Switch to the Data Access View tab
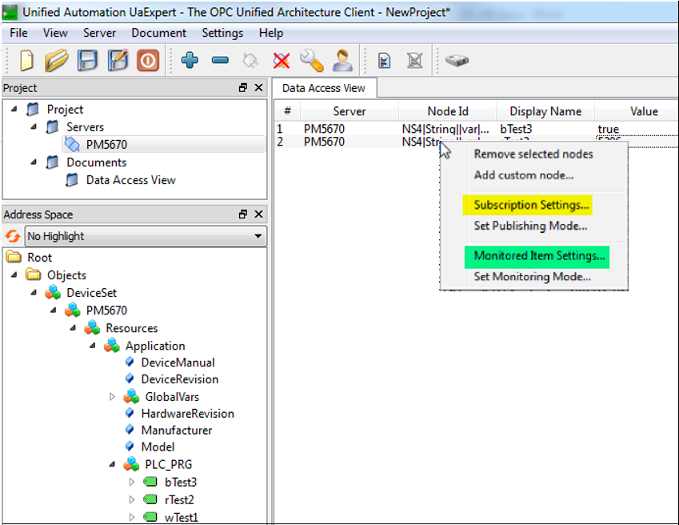The width and height of the screenshot is (679, 525). coord(324,88)
